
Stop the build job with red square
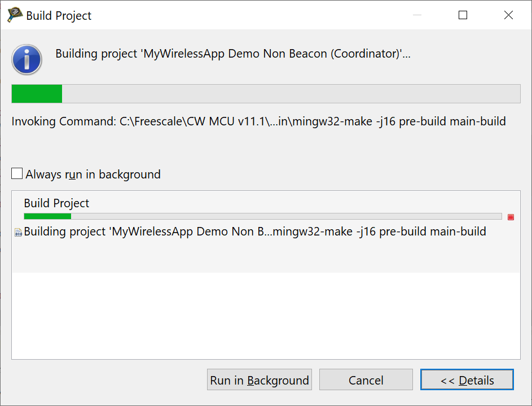(511, 217)
